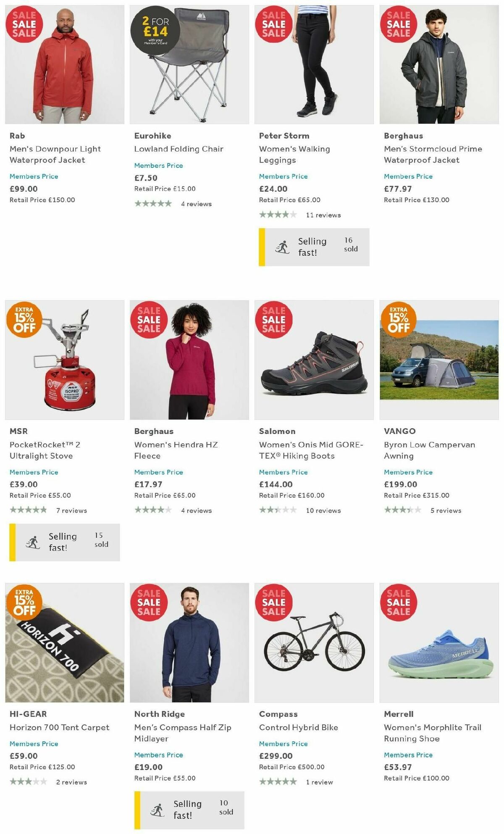Open the '2 for £14' offer badge

coord(155,31)
